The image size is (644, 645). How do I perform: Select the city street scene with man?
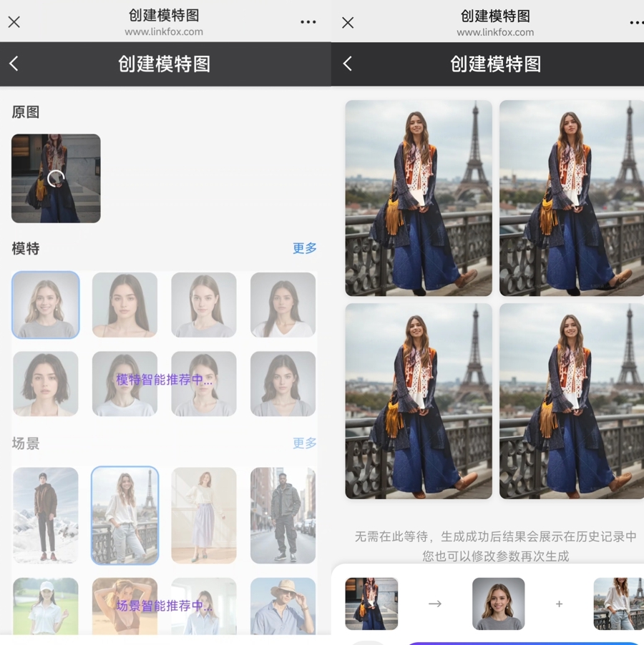283,515
